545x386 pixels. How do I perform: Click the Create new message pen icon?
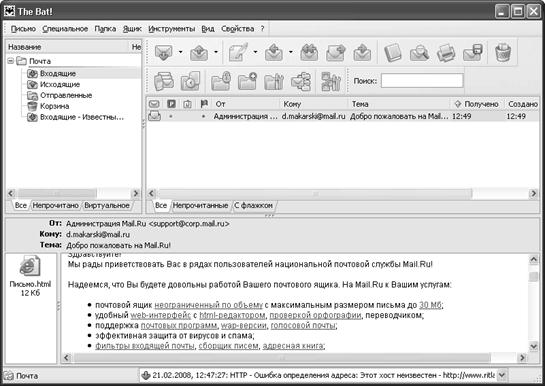[238, 52]
